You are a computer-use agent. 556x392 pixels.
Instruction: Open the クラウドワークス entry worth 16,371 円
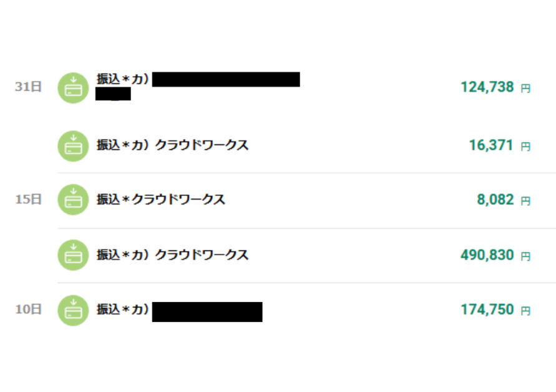coord(172,146)
